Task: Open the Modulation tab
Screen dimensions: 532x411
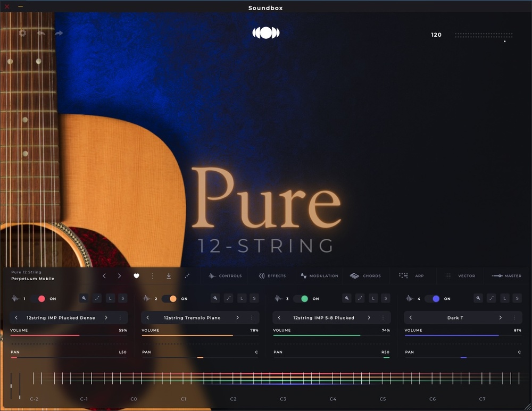Action: point(319,276)
